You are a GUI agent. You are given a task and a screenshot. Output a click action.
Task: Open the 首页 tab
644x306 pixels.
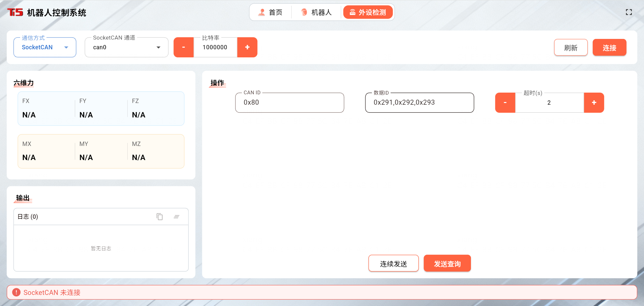(x=270, y=12)
